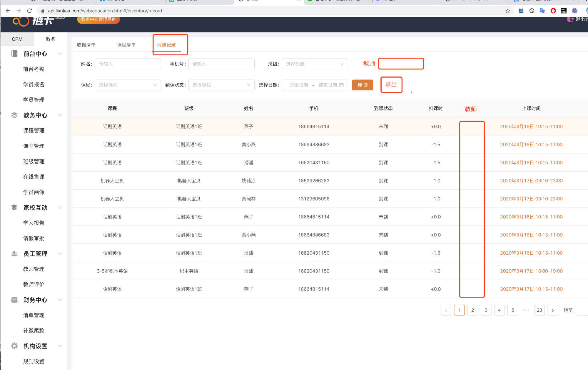This screenshot has width=588, height=370.
Task: Open the 课程 select dropdown
Action: tap(128, 85)
